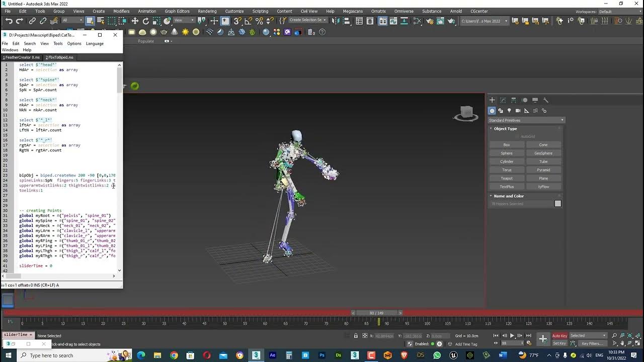Open the Key Filters dialog button

point(592,343)
